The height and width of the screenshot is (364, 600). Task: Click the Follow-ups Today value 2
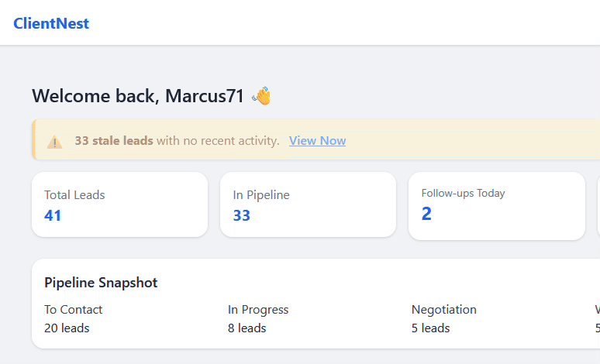pyautogui.click(x=426, y=214)
